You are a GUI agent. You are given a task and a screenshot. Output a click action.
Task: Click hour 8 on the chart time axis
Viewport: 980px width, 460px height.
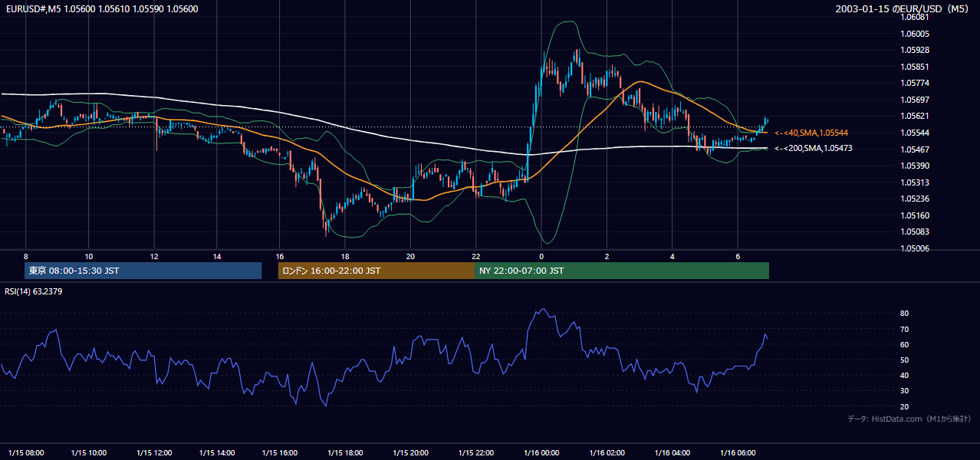(25, 256)
